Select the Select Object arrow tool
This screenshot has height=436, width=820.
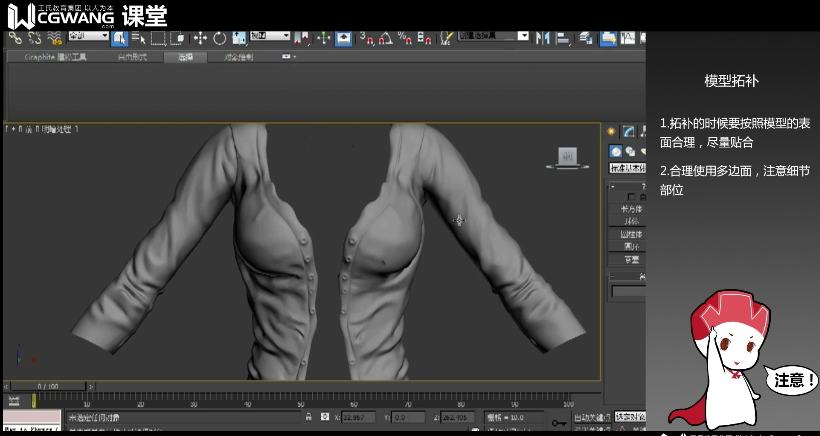pyautogui.click(x=119, y=38)
